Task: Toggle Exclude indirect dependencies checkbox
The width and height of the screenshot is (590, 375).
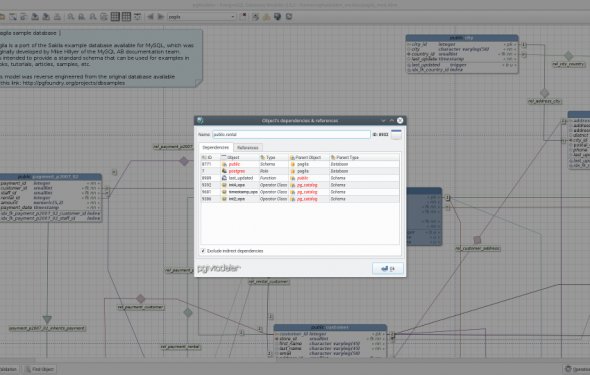Action: tap(203, 251)
